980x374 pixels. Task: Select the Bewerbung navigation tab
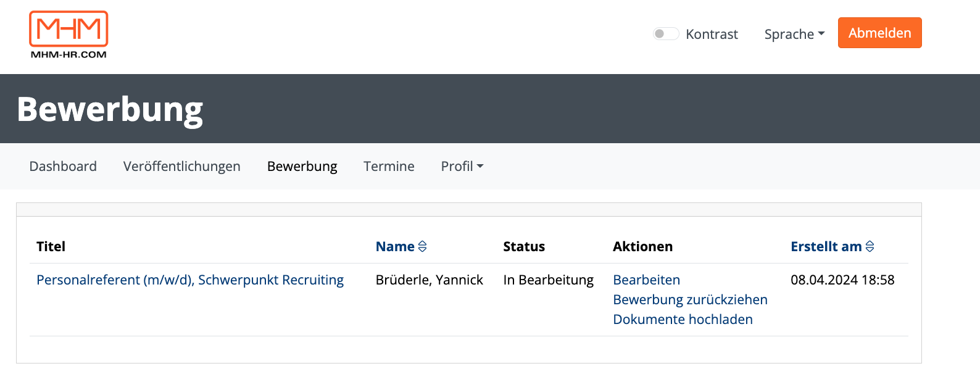tap(302, 166)
